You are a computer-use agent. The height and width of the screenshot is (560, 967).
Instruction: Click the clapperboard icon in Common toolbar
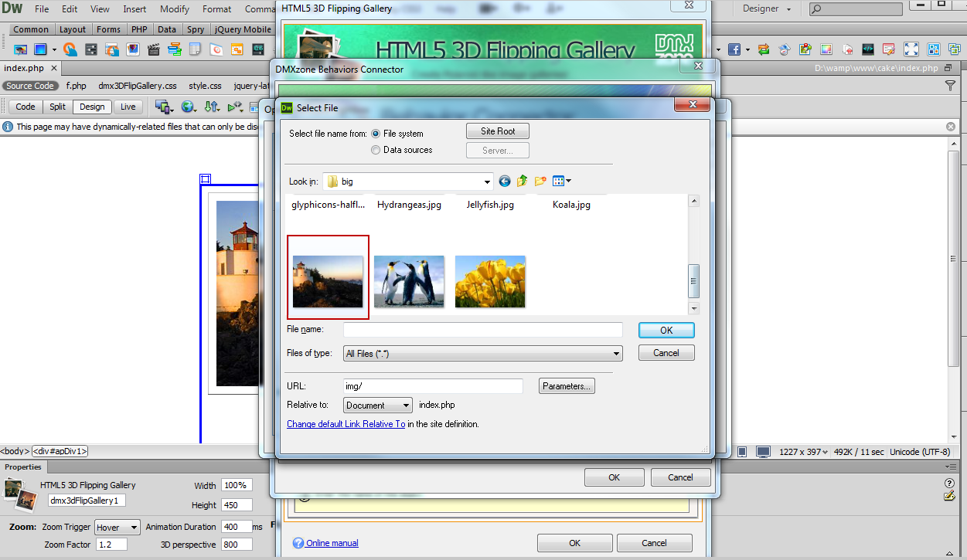(154, 49)
